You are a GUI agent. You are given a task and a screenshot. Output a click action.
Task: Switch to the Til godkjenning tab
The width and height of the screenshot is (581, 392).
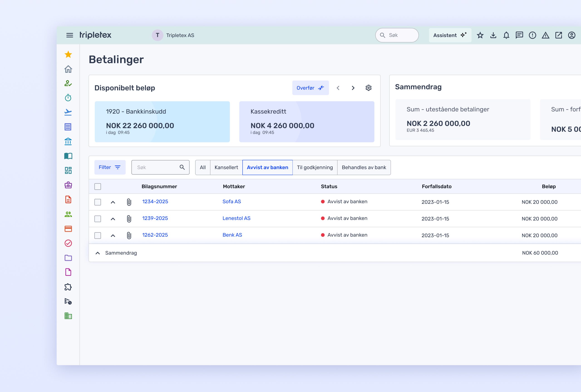[315, 167]
